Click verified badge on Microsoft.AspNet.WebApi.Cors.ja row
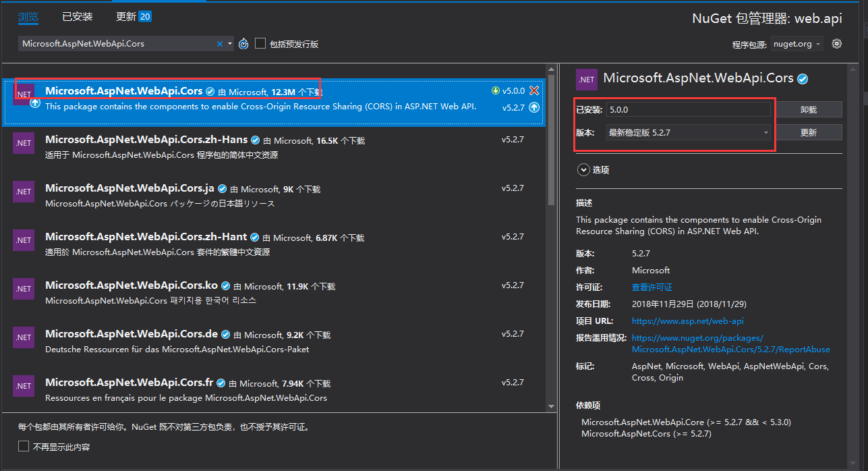 tap(222, 190)
